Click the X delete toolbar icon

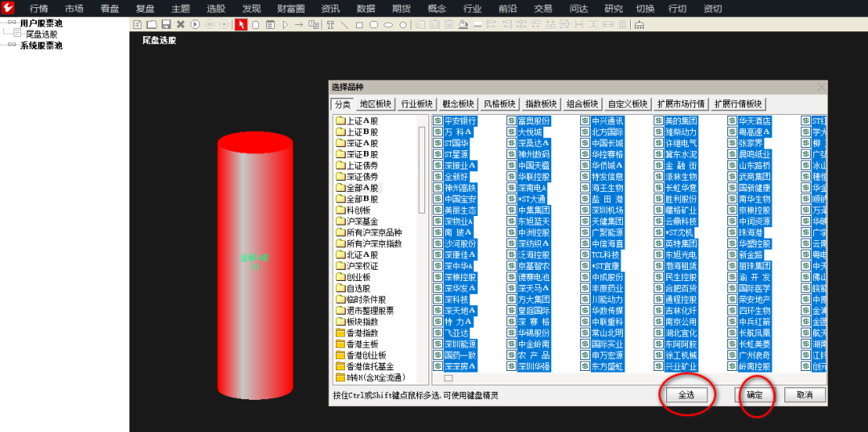(181, 24)
